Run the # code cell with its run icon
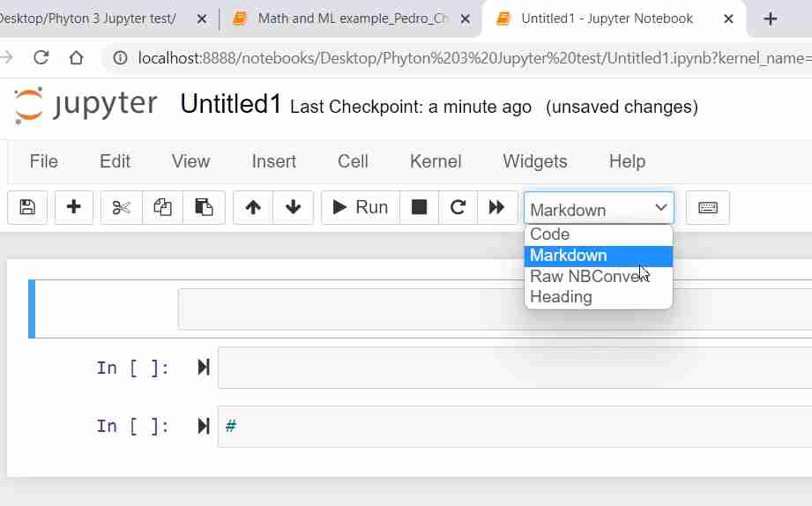This screenshot has width=812, height=506. point(204,427)
